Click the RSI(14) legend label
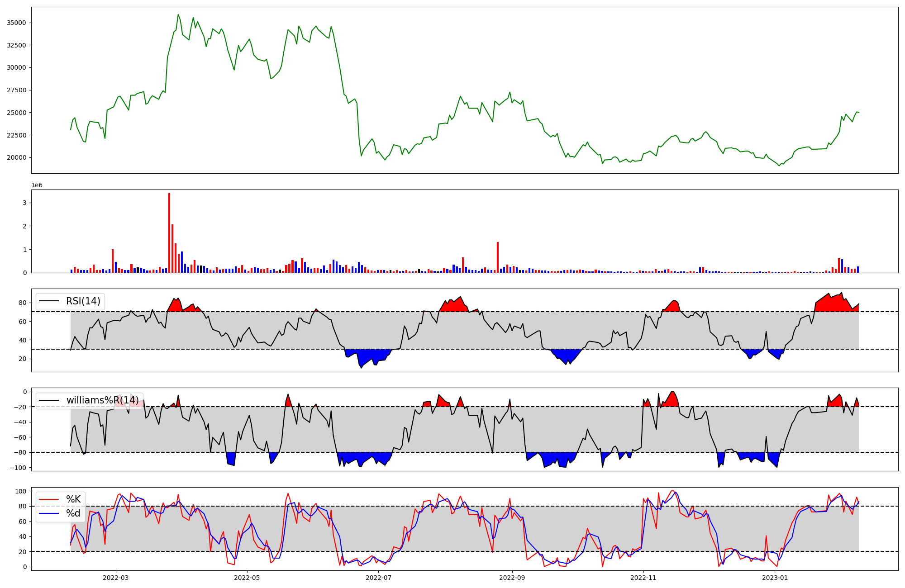905x588 pixels. point(83,301)
